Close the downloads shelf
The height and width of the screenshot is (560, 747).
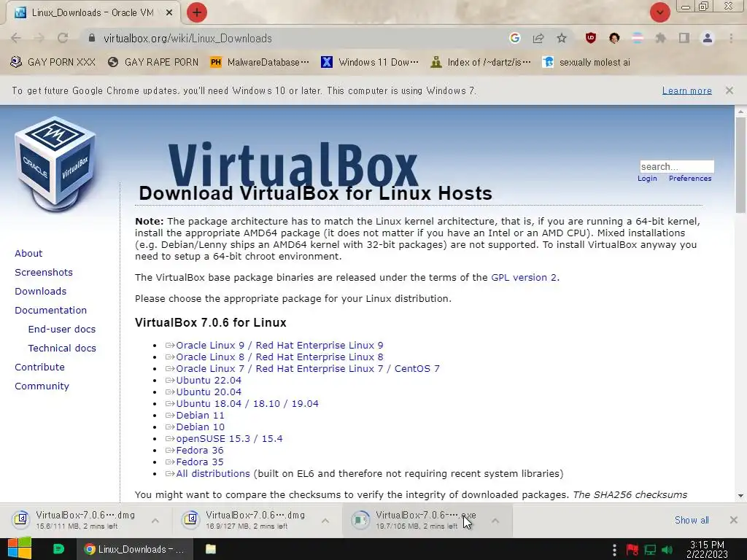coord(734,520)
